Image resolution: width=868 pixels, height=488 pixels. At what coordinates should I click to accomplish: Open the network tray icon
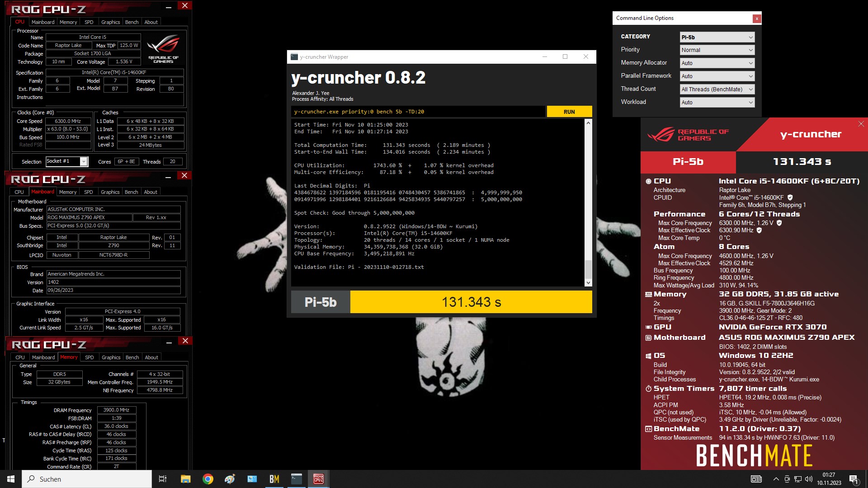coord(798,479)
